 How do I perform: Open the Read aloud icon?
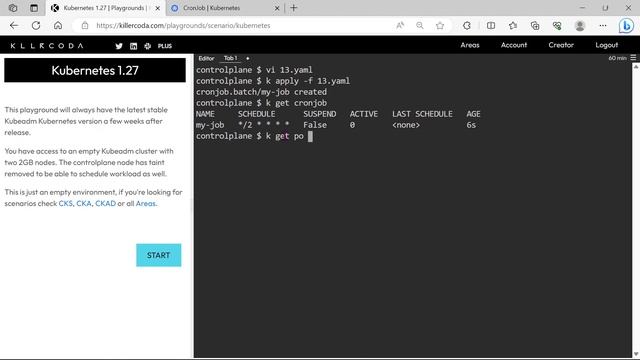(400, 25)
